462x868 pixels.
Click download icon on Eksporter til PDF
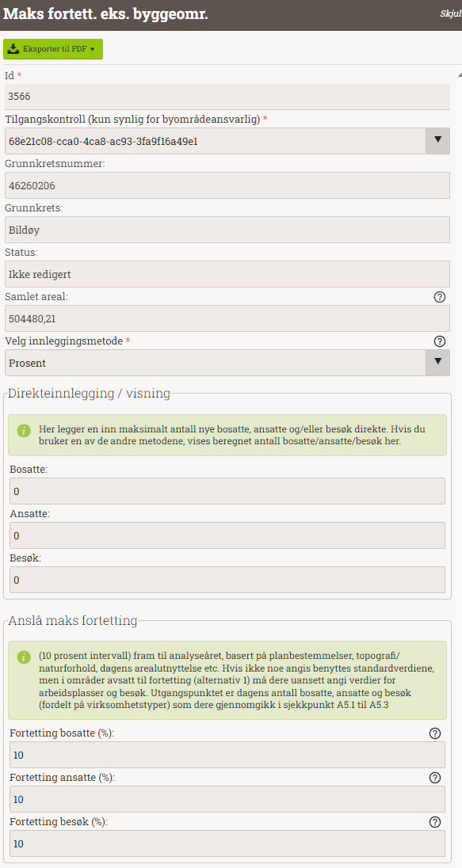click(x=13, y=49)
